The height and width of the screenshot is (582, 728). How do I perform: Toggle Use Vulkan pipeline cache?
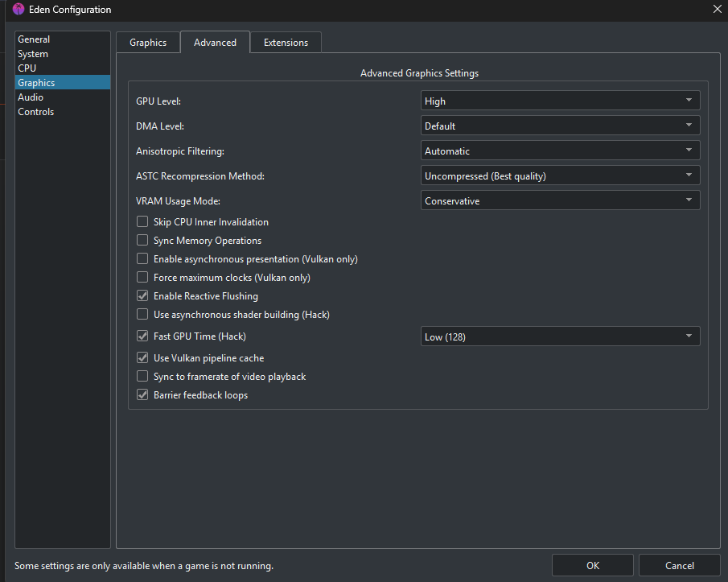[142, 357]
